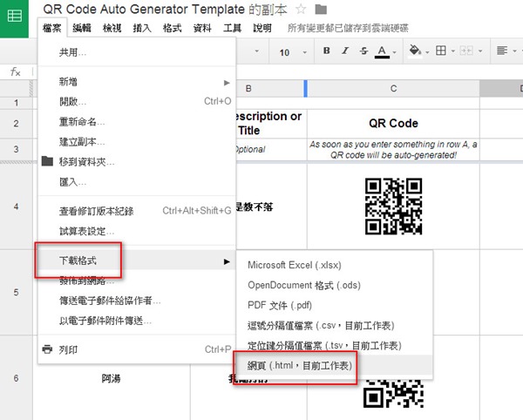
Task: Open the 格式 menu
Action: point(172,28)
